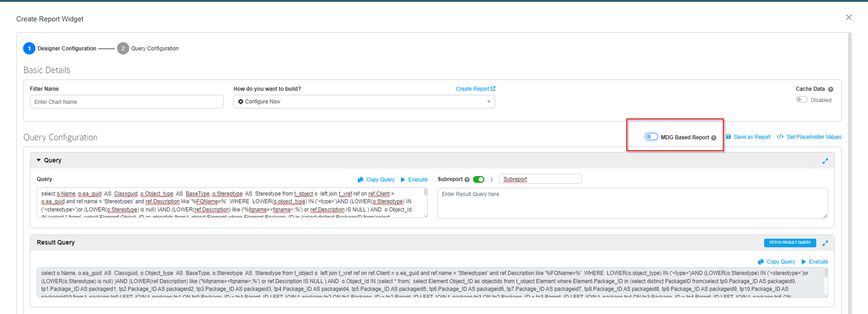Turn off the Subreport toggle
Image resolution: width=868 pixels, height=314 pixels.
479,180
